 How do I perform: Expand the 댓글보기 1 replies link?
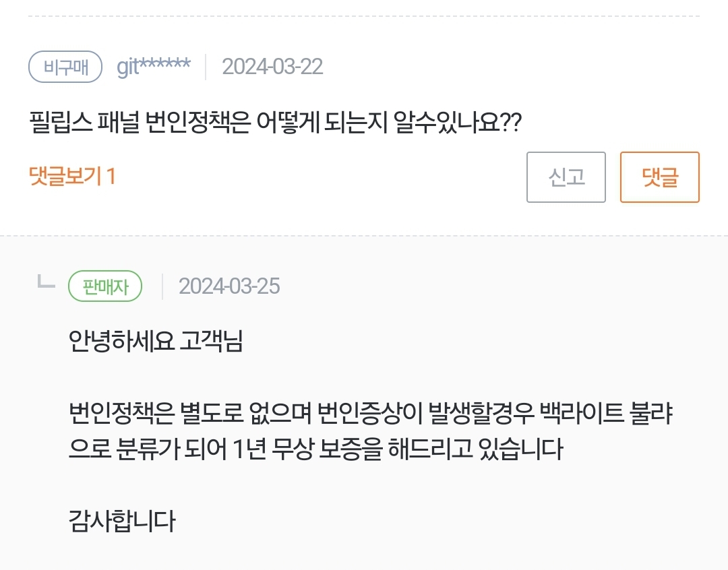(x=73, y=177)
